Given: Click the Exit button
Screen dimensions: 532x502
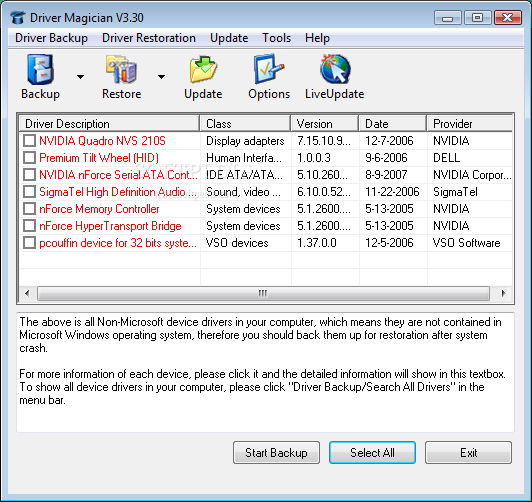Looking at the screenshot, I should coord(468,452).
